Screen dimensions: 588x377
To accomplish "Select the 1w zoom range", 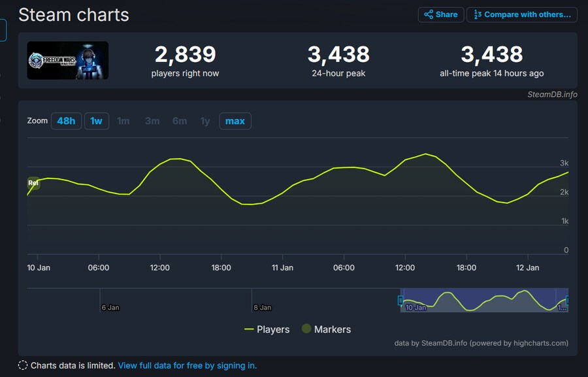I will (x=96, y=121).
